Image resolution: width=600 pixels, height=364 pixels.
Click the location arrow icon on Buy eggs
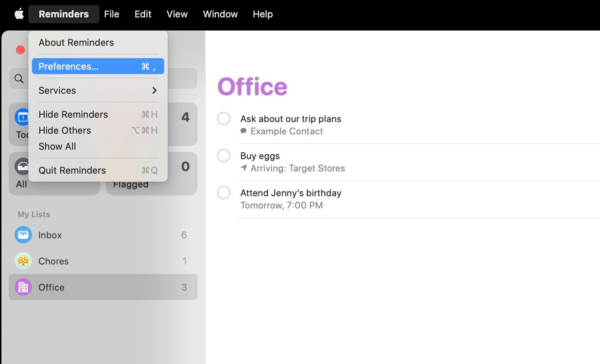(243, 168)
